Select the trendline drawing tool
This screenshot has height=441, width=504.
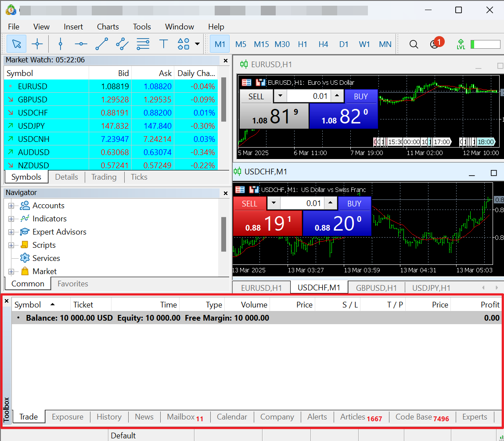[101, 44]
